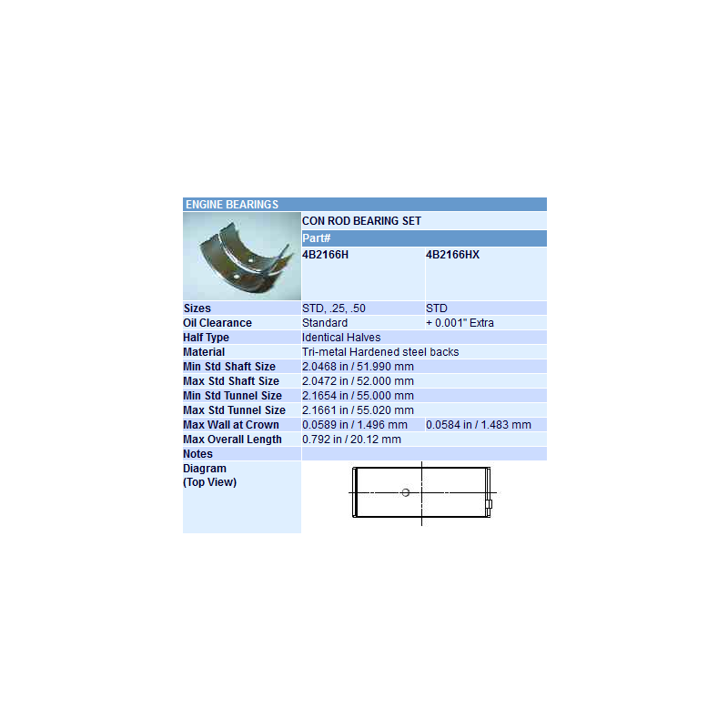The height and width of the screenshot is (728, 728).
Task: Select wall value 0.0584 in / 1.483 mm
Action: pyautogui.click(x=479, y=425)
